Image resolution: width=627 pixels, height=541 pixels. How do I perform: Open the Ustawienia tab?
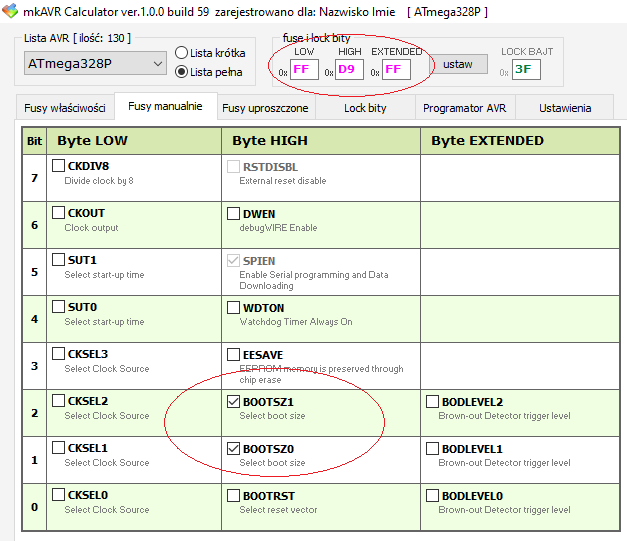565,108
